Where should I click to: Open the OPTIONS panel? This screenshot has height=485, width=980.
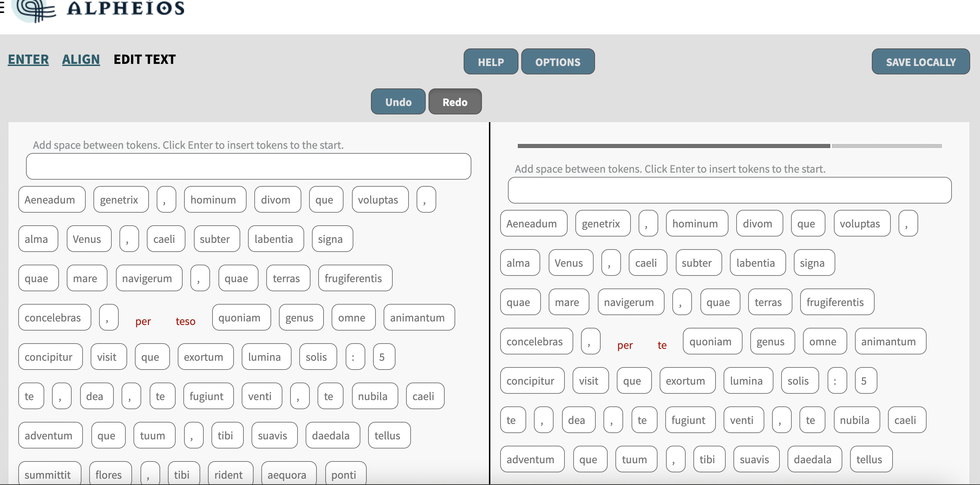coord(558,61)
